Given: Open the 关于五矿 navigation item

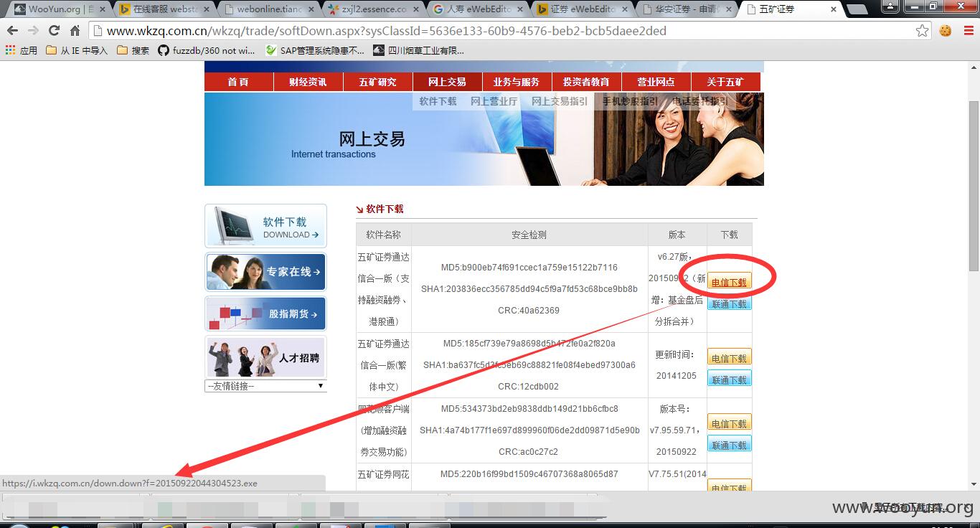Looking at the screenshot, I should (x=725, y=82).
